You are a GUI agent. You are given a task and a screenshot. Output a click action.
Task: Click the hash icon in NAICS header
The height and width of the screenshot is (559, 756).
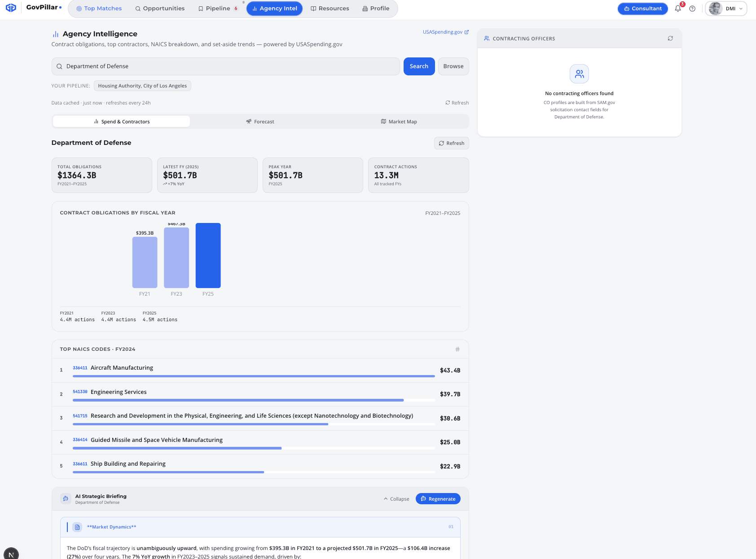coord(457,349)
